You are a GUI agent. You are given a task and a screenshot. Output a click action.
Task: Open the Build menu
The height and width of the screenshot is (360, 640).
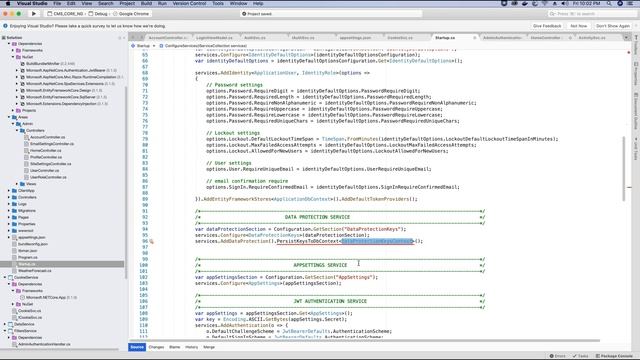[x=146, y=3]
